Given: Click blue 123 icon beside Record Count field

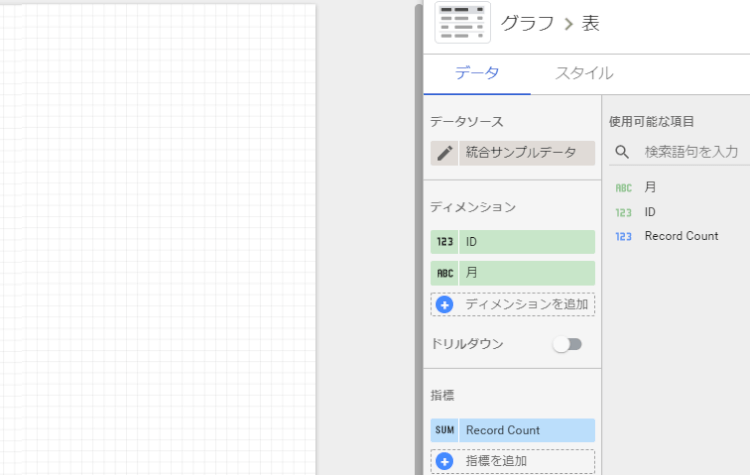Looking at the screenshot, I should 624,236.
